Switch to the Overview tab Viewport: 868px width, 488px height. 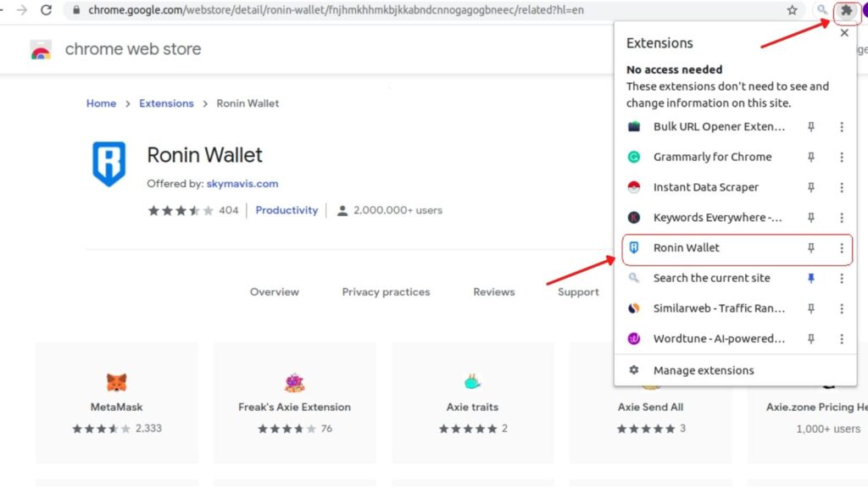[274, 292]
